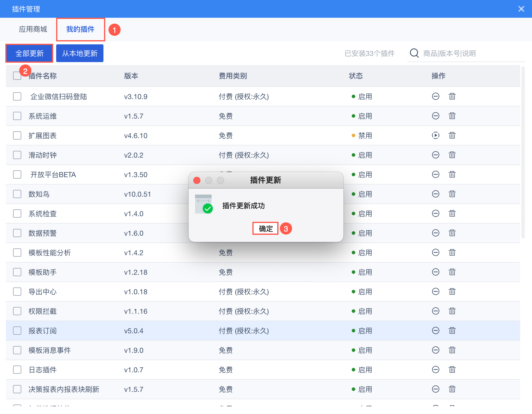
Task: Delete the 数据预警 plugin
Action: [x=452, y=233]
